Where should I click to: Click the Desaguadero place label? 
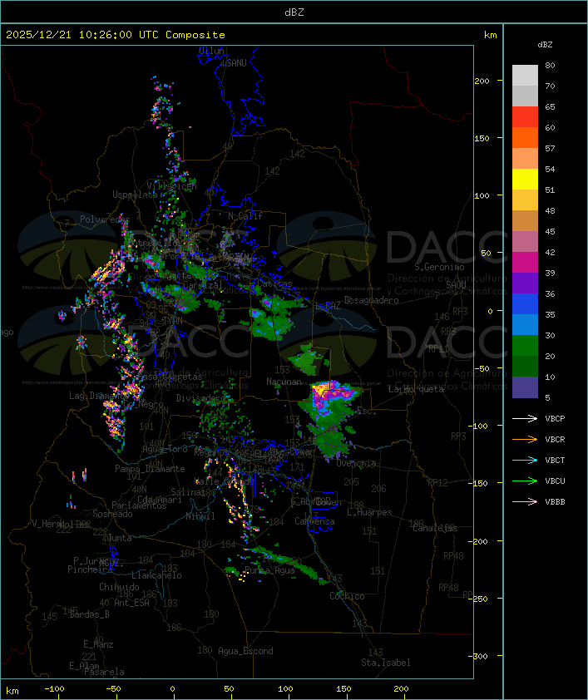(x=371, y=300)
